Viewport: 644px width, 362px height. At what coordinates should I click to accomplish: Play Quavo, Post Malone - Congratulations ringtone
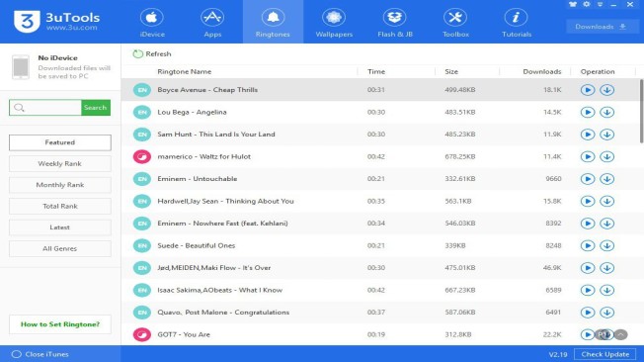[x=588, y=313]
